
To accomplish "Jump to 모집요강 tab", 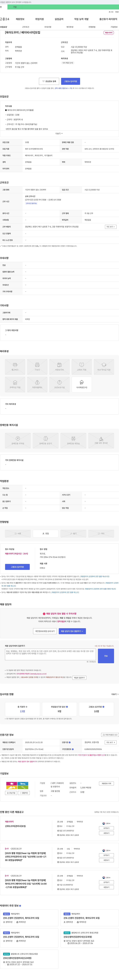I will point(3,27).
